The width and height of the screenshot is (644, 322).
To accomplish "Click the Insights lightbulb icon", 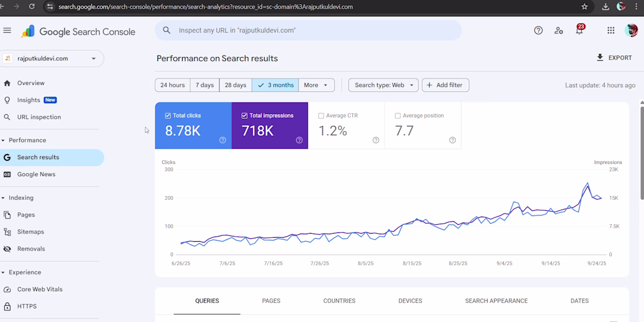I will click(7, 100).
